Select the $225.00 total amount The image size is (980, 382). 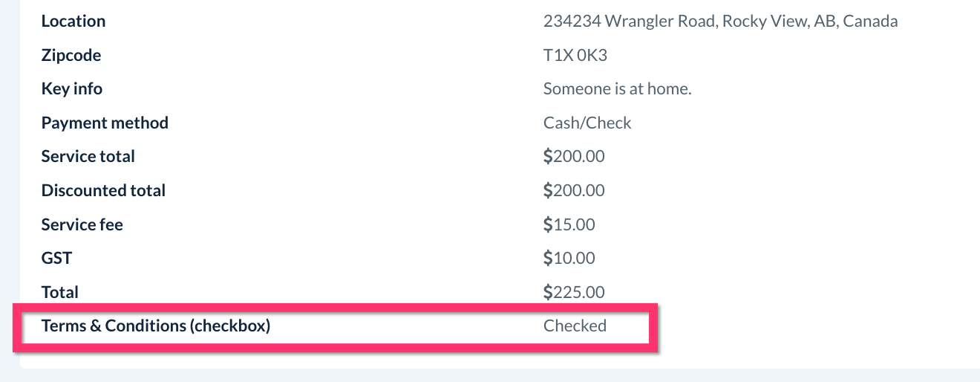pos(574,292)
